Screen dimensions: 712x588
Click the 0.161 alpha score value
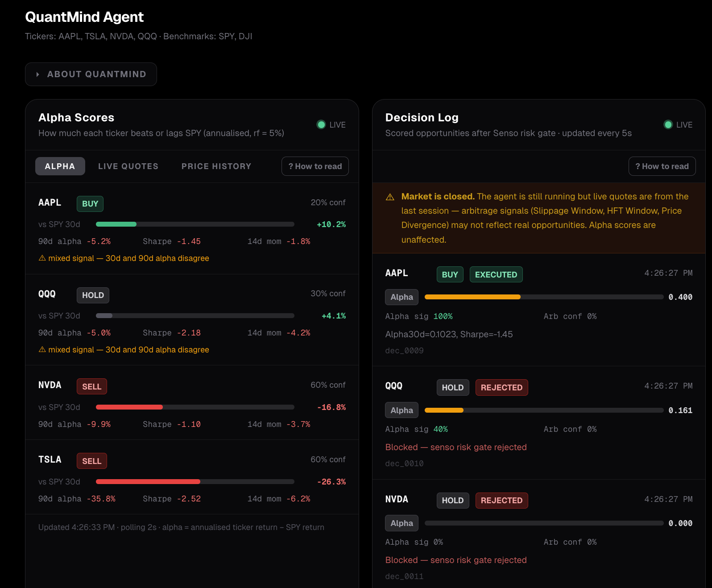pyautogui.click(x=680, y=410)
